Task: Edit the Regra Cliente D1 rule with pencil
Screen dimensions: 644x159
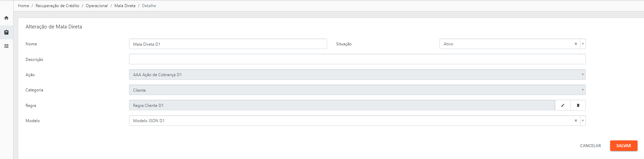Action: pyautogui.click(x=563, y=105)
